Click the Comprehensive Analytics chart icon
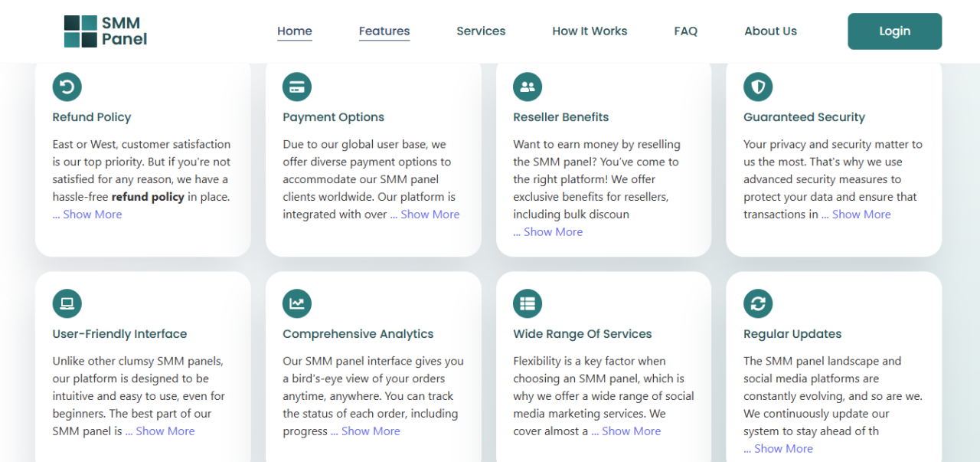 (297, 303)
